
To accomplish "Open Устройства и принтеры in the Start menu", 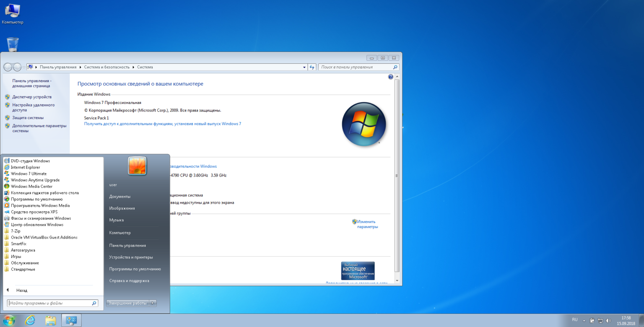I will click(x=131, y=257).
